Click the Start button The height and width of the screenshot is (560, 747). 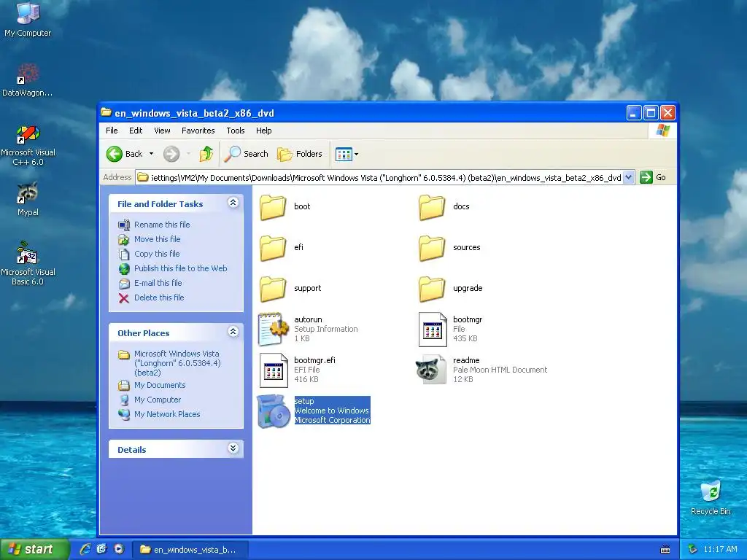(34, 550)
